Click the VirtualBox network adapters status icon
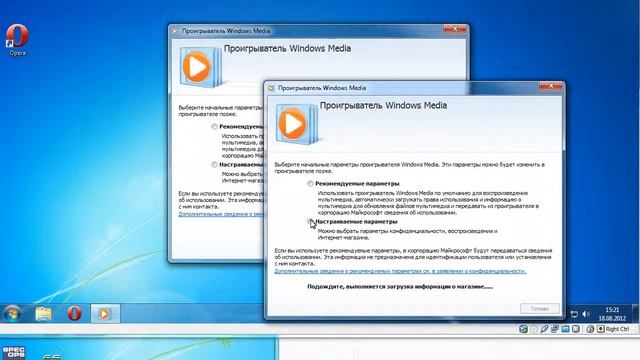Screen dimensions: 640x360 click(554, 329)
